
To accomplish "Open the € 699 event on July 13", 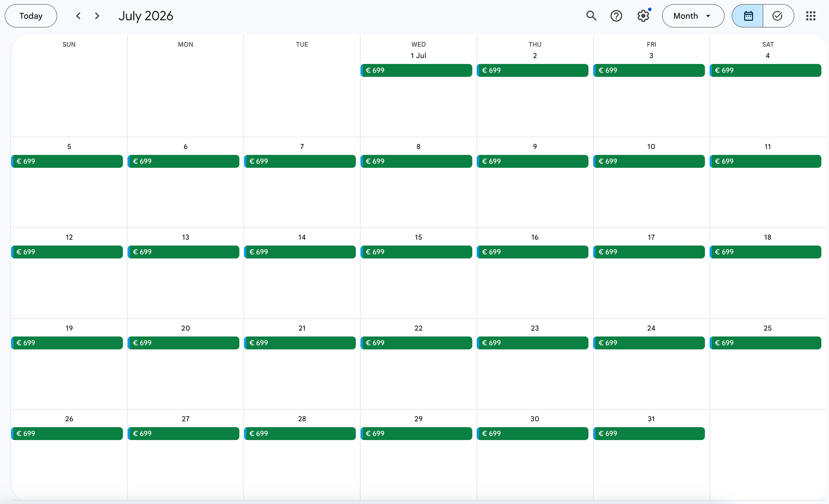I will [183, 252].
